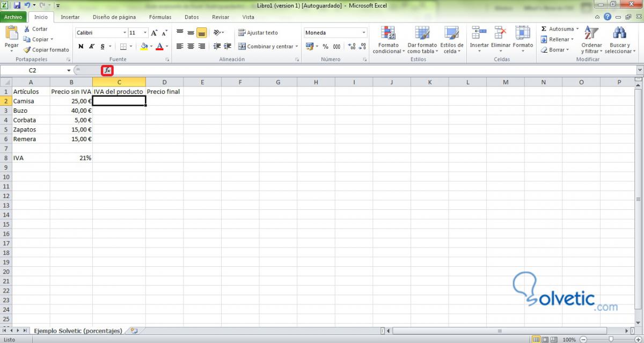Toggle bold N formatting
Viewport: 644px width, 343px height.
80,47
